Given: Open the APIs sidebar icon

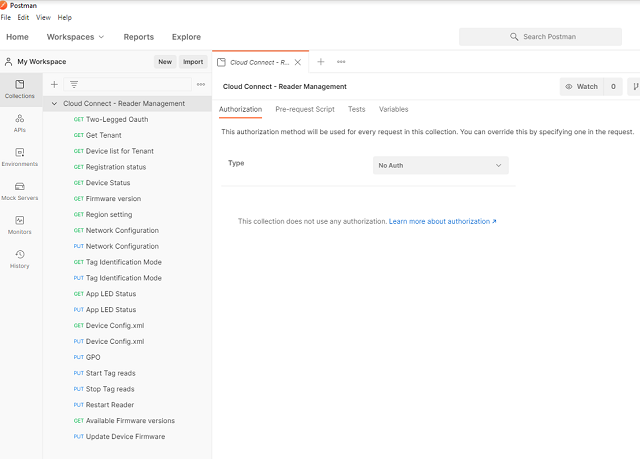Looking at the screenshot, I should click(x=20, y=122).
